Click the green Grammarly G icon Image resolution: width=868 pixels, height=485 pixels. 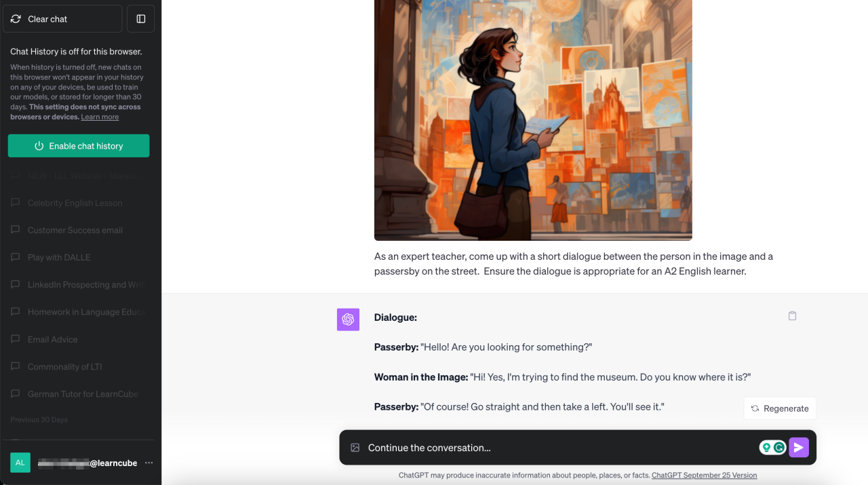pyautogui.click(x=778, y=447)
